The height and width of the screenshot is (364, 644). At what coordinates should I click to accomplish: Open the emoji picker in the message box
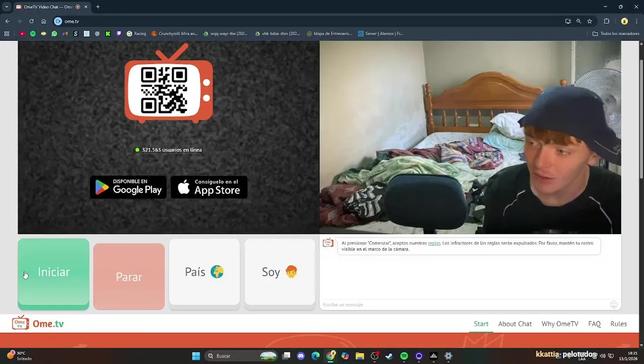tap(613, 304)
